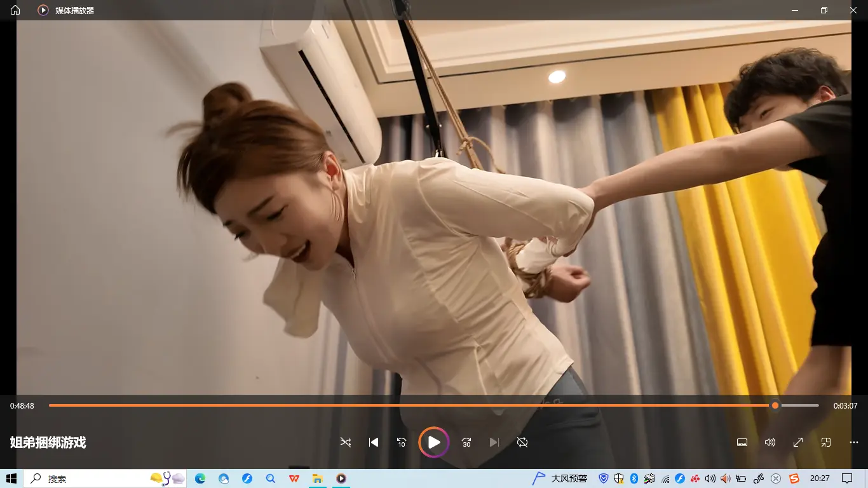Skip to the previous track
Image resolution: width=868 pixels, height=488 pixels.
tap(374, 442)
